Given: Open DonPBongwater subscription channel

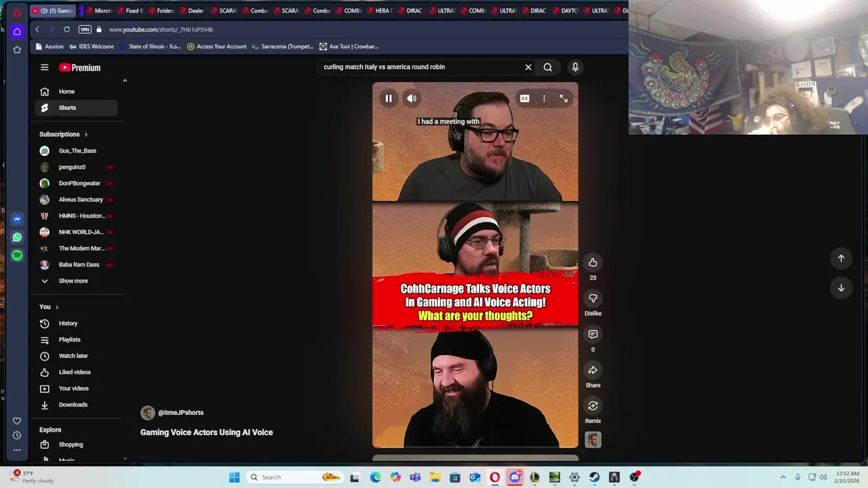Looking at the screenshot, I should pyautogui.click(x=76, y=183).
